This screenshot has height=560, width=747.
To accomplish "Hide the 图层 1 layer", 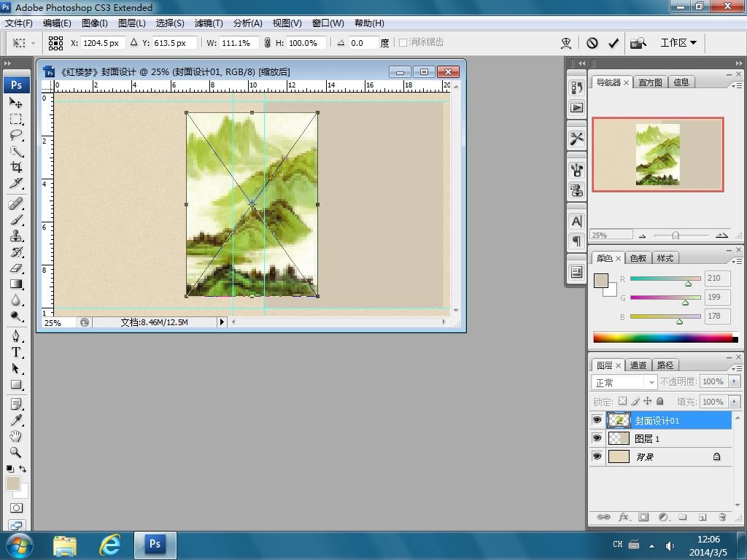I will [x=597, y=438].
